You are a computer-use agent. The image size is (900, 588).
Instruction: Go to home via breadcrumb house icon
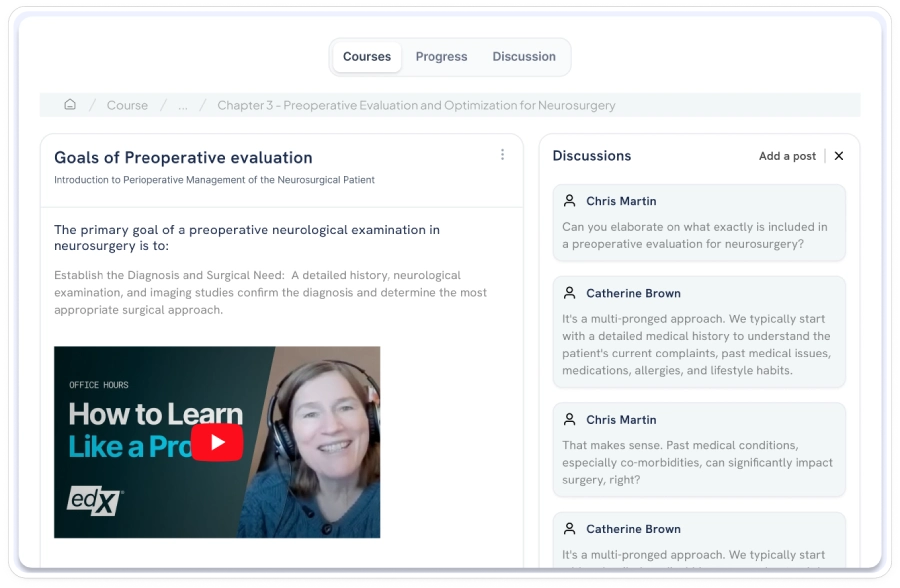(x=70, y=105)
